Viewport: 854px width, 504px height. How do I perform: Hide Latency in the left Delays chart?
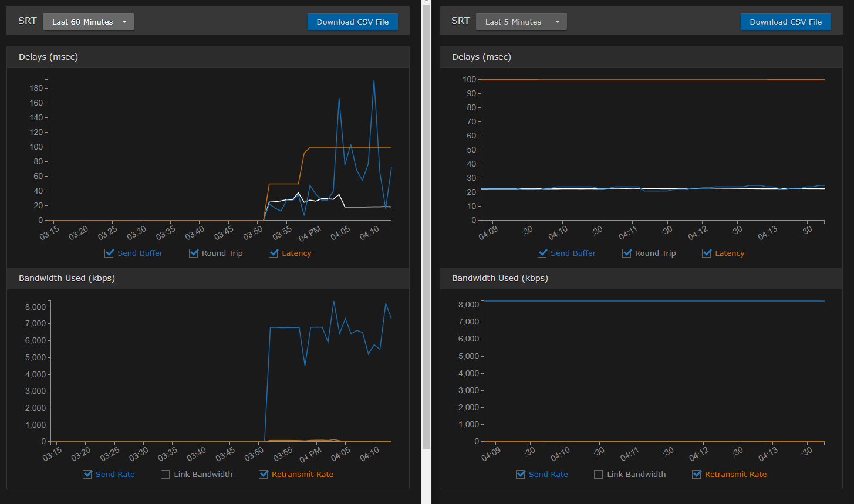point(273,253)
